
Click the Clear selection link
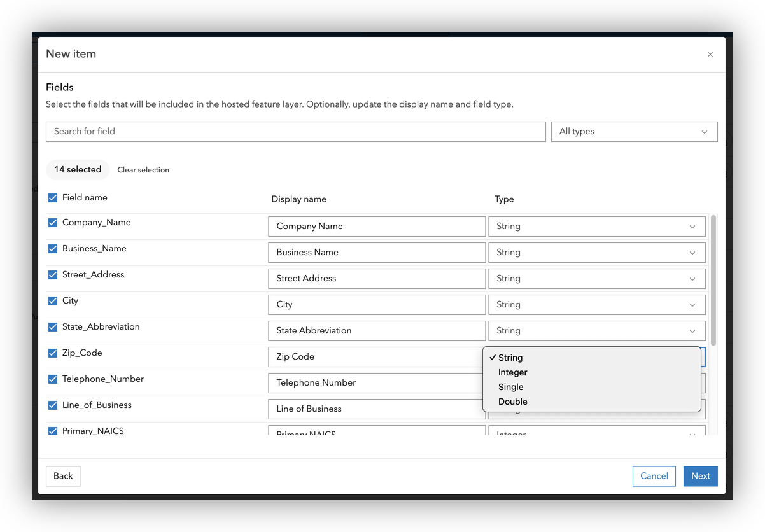click(x=143, y=170)
